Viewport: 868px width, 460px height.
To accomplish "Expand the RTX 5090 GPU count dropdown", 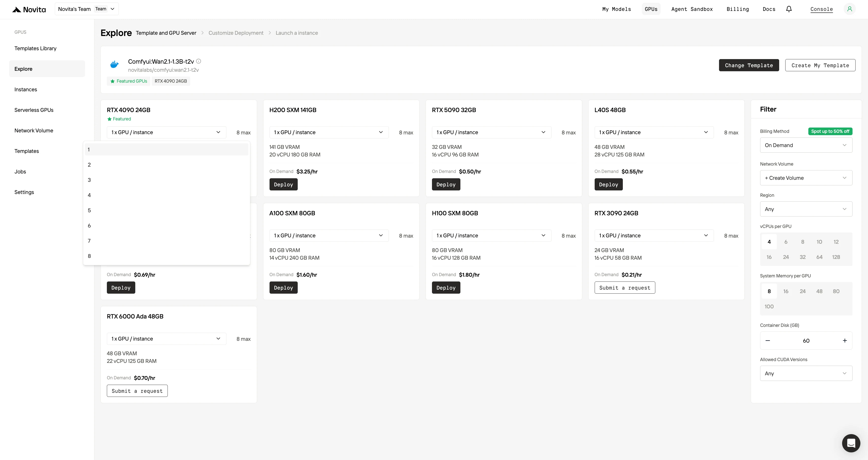I will pos(491,132).
